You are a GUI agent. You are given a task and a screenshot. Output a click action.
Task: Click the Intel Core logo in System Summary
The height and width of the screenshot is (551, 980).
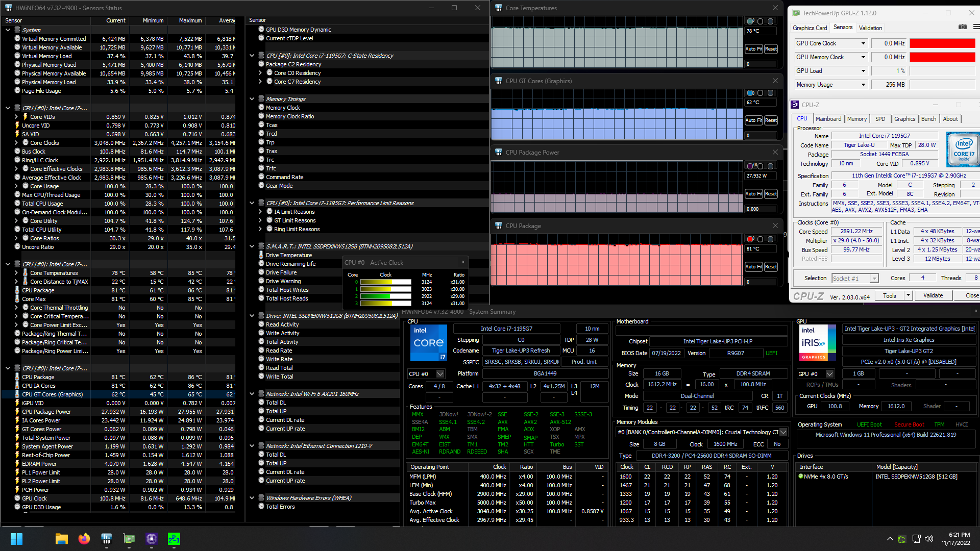429,343
